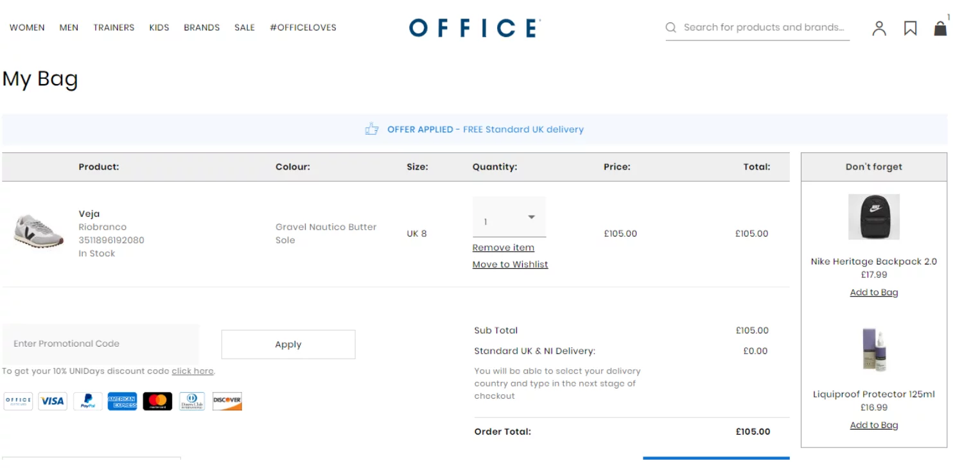The width and height of the screenshot is (980, 468).
Task: Click the American Express payment icon
Action: click(122, 401)
